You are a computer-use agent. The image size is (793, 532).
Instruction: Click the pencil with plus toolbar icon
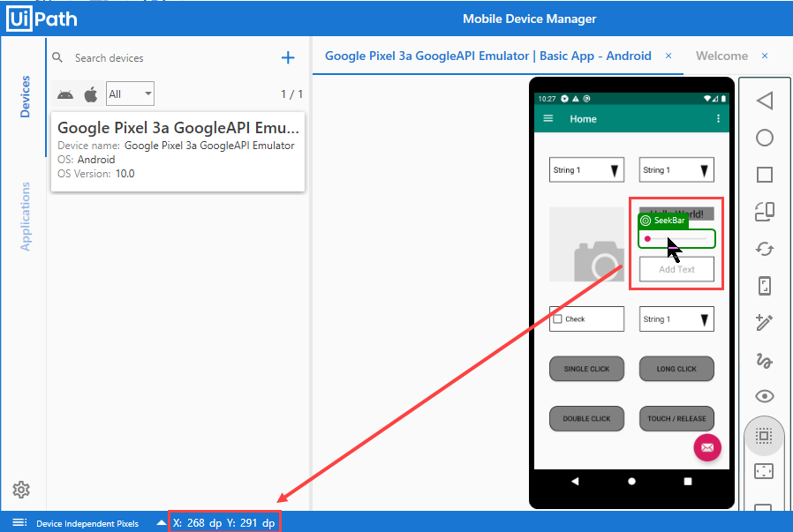point(764,322)
